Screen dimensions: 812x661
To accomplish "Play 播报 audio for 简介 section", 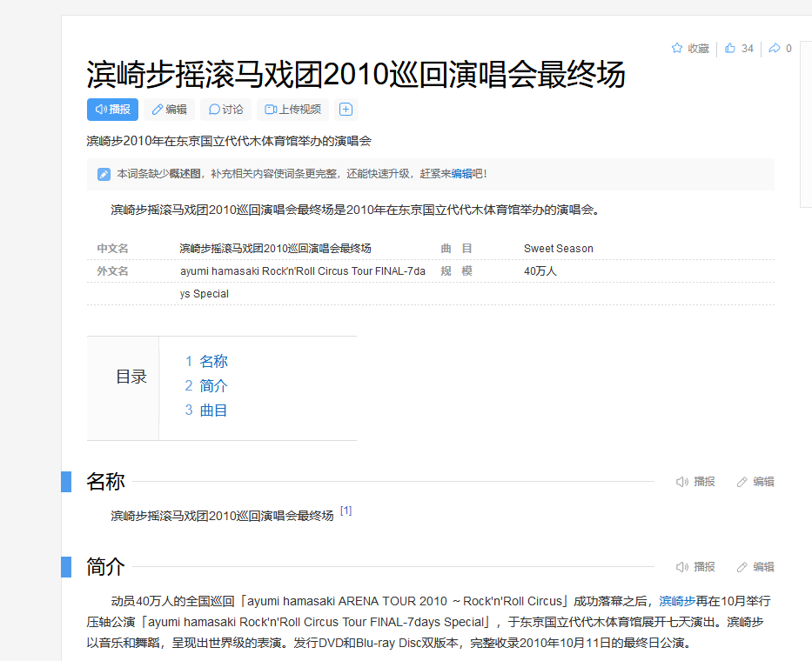I will coord(695,567).
